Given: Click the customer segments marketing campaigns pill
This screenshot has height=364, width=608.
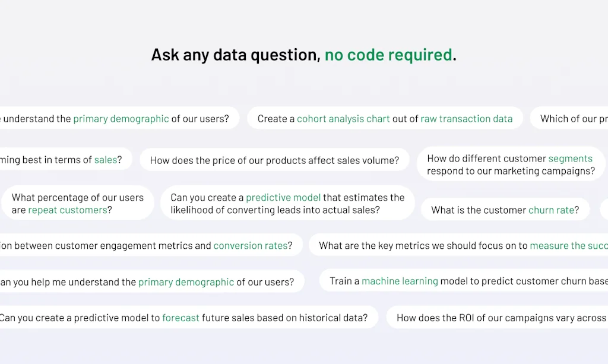Looking at the screenshot, I should click(509, 164).
